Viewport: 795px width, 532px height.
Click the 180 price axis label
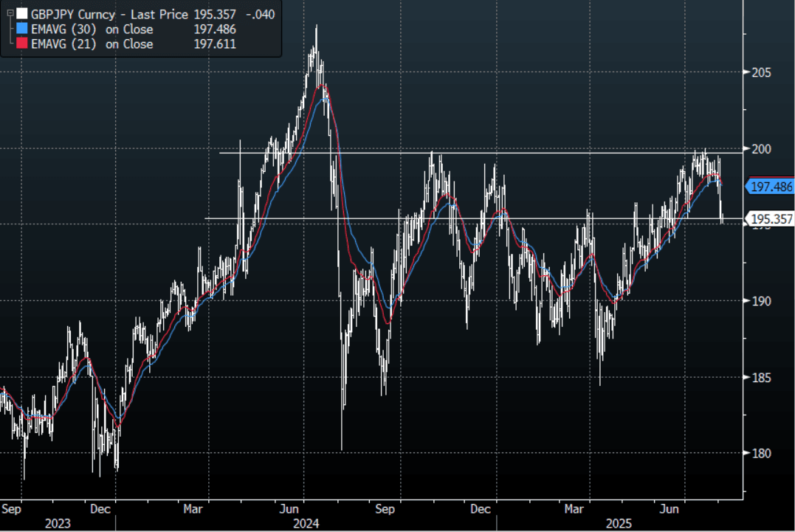(761, 453)
